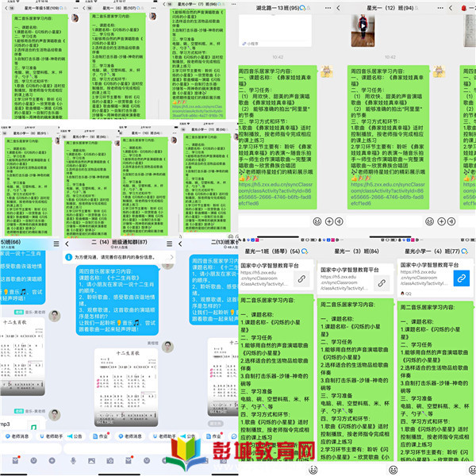
Task: Open hamburger menu in 二(14)班级通知群 chat
Action: [x=170, y=244]
